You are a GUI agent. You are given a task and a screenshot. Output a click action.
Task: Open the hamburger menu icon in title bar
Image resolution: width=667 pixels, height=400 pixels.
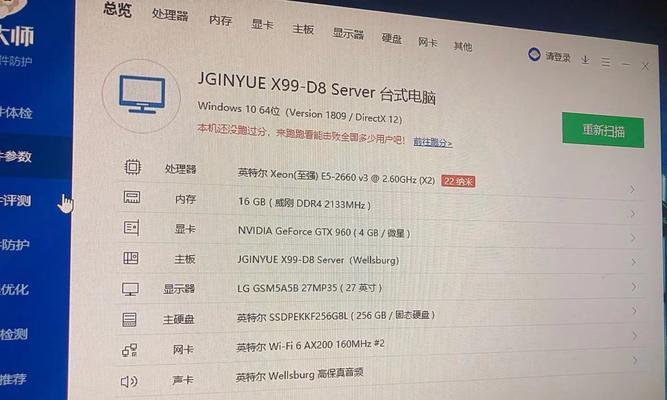(606, 63)
